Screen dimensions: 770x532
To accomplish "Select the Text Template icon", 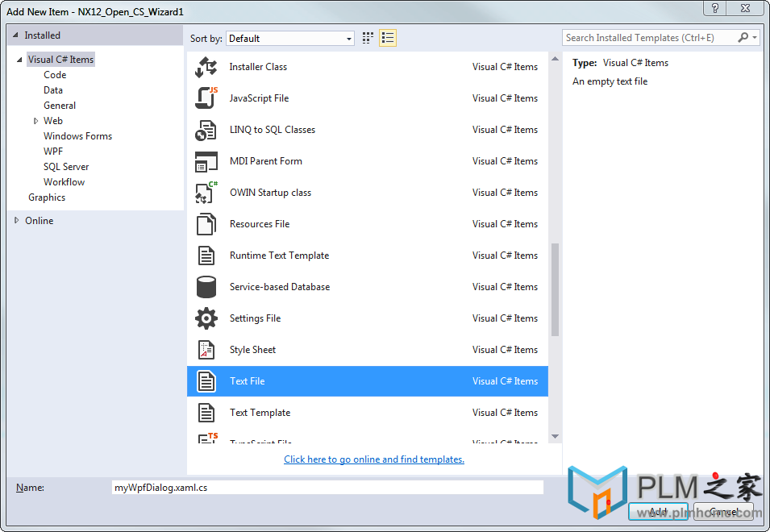I will pyautogui.click(x=206, y=413).
